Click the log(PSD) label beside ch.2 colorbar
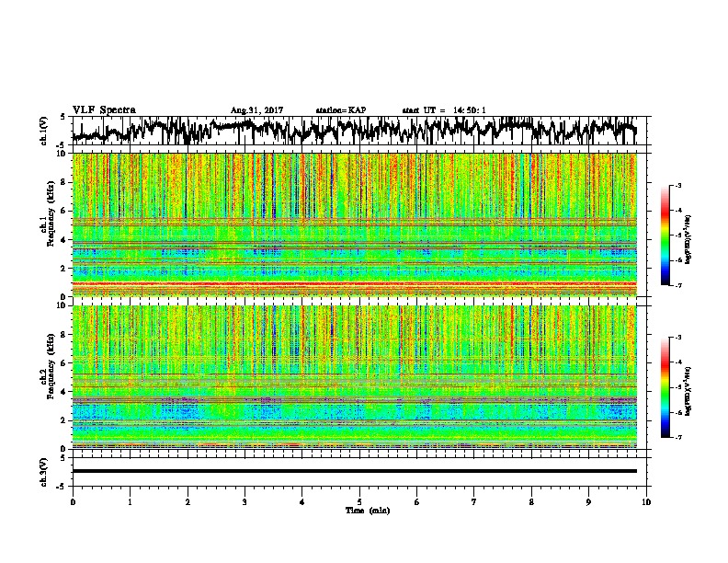 [688, 391]
